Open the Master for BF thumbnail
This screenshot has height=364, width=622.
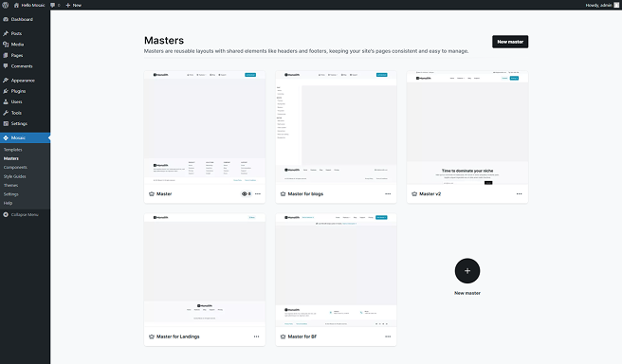336,270
